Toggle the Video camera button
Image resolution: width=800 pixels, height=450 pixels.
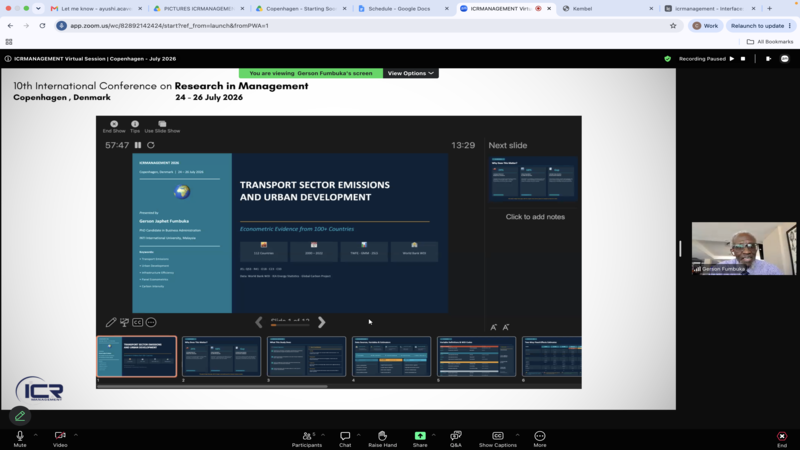point(60,438)
